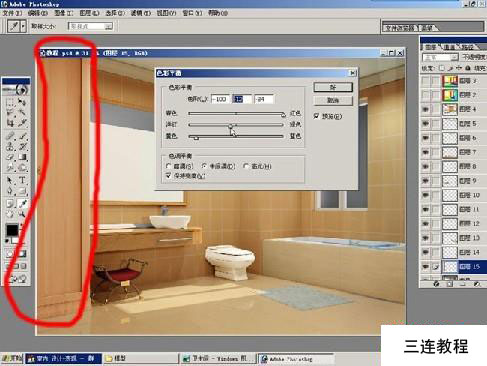The width and height of the screenshot is (487, 366).
Task: Select the Eraser tool
Action: (x=10, y=157)
